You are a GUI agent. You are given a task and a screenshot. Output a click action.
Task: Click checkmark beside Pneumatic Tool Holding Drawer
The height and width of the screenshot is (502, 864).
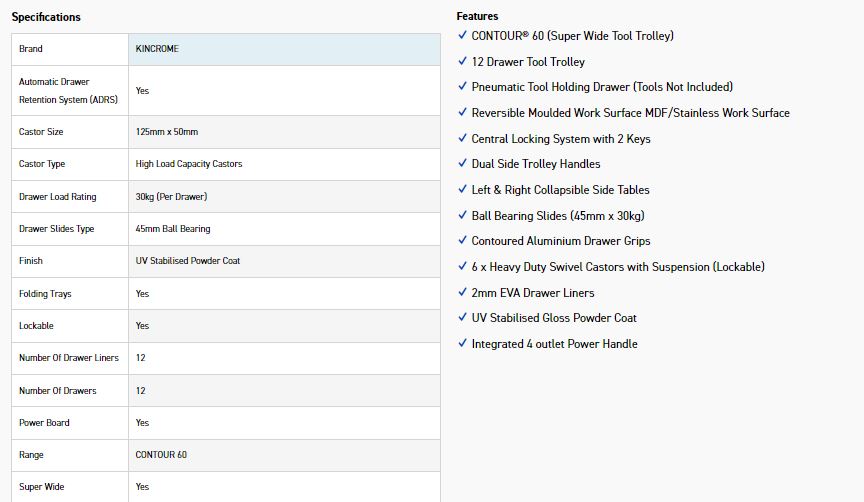point(462,87)
